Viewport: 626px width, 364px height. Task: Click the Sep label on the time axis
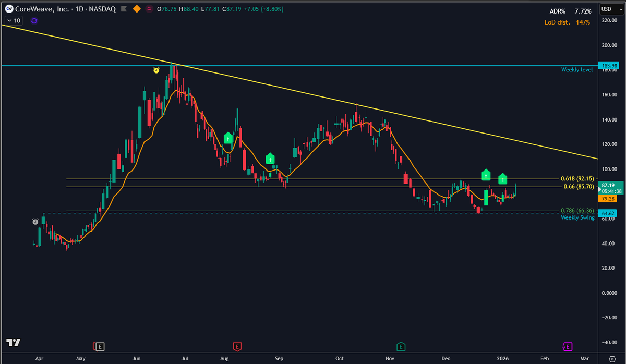pos(279,359)
